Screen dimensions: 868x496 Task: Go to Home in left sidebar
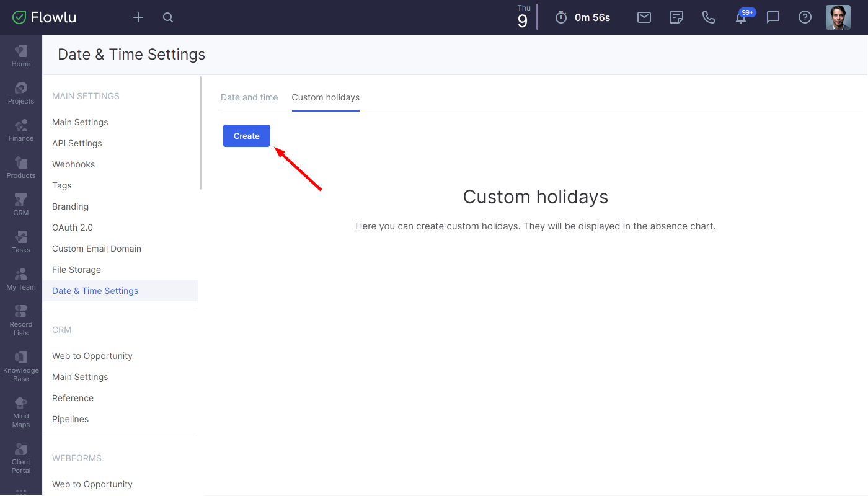[x=21, y=56]
